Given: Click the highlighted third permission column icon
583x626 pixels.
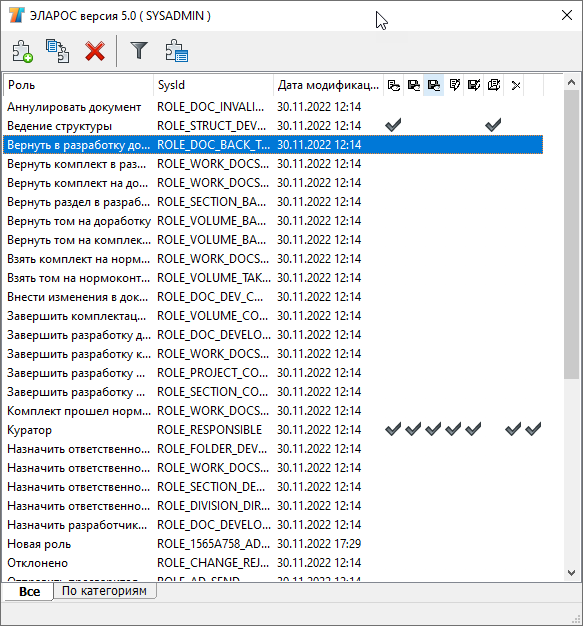Looking at the screenshot, I should coord(434,85).
